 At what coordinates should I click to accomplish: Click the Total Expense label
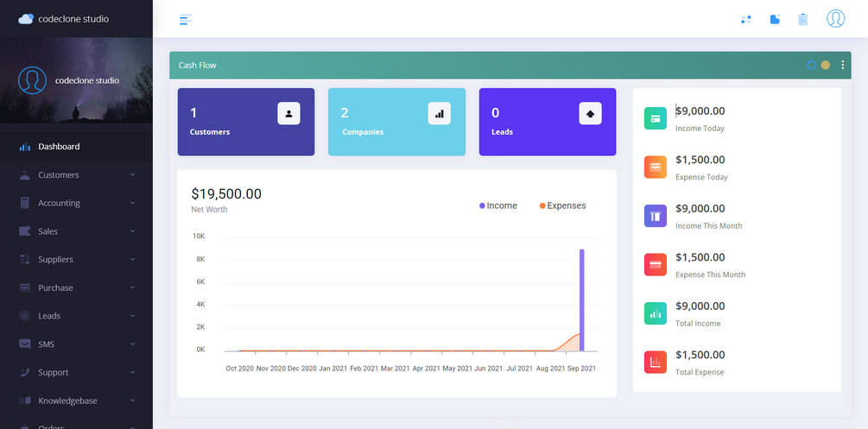point(700,372)
